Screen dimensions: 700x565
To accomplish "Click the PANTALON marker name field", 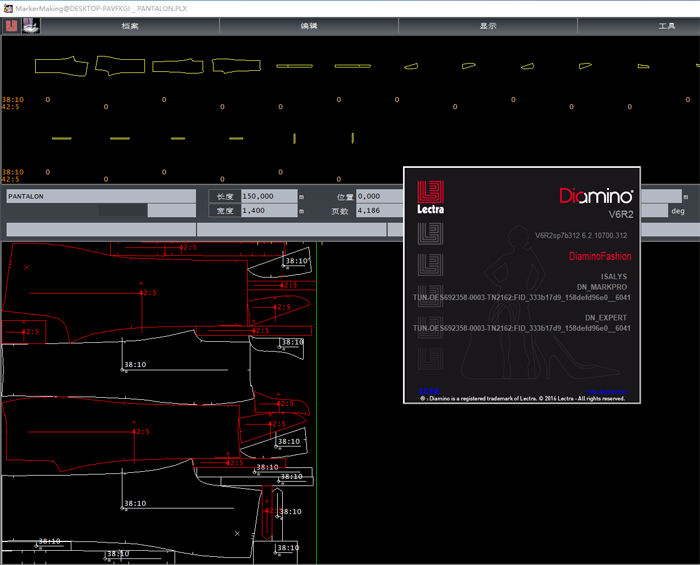I will [101, 196].
